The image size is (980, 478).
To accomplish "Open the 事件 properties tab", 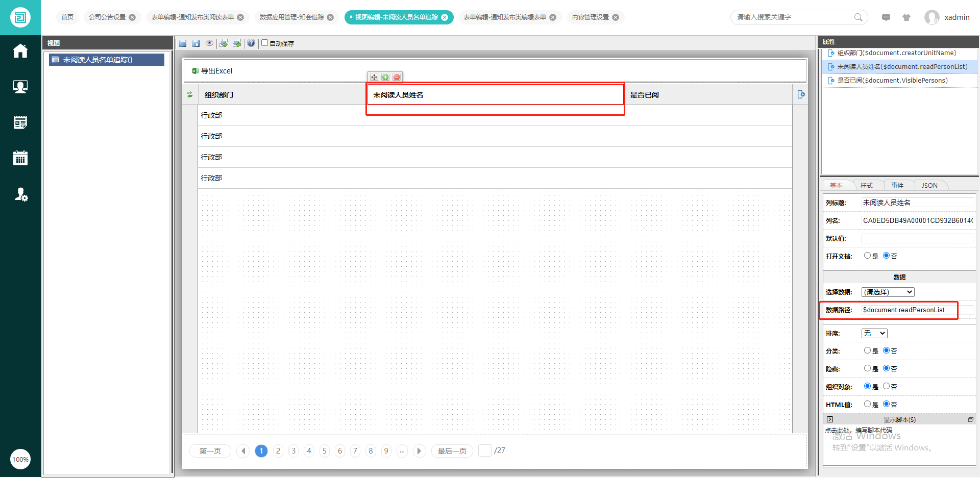I will tap(897, 186).
